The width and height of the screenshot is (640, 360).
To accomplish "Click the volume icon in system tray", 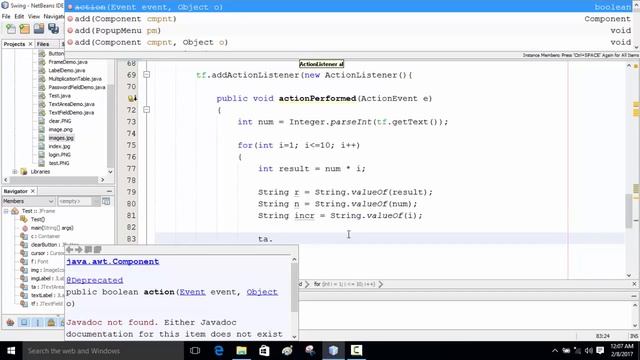I will click(589, 351).
